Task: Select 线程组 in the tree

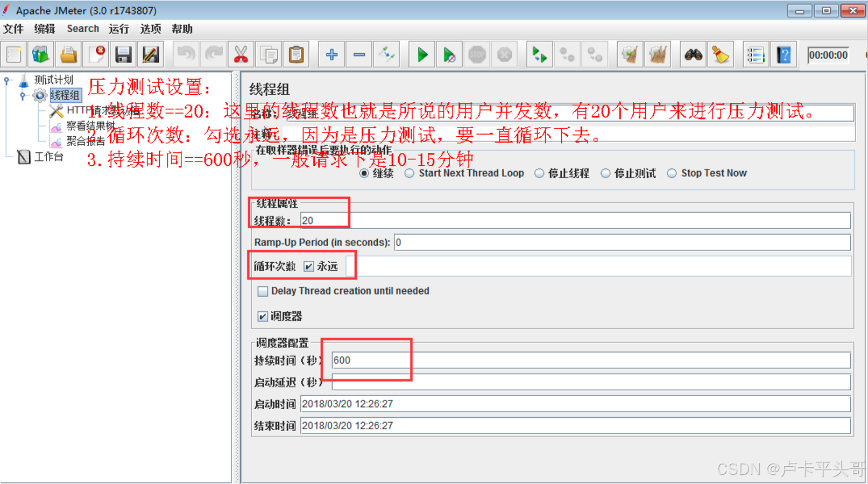Action: click(x=65, y=95)
